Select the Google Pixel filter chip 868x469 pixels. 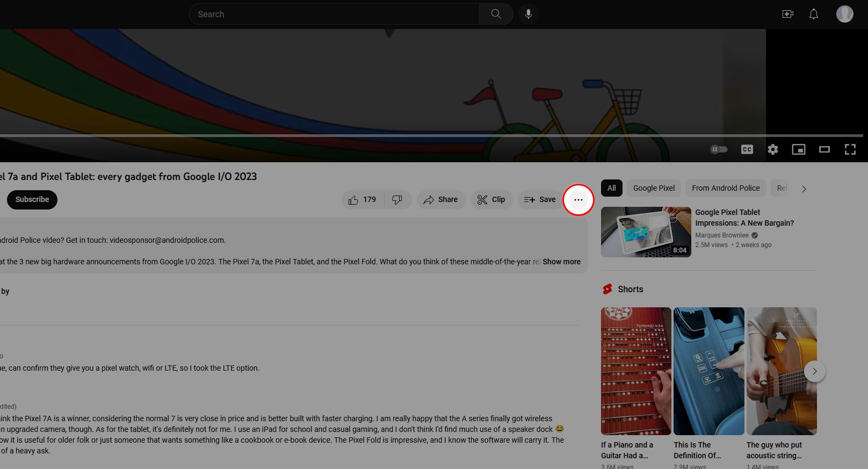pyautogui.click(x=654, y=188)
